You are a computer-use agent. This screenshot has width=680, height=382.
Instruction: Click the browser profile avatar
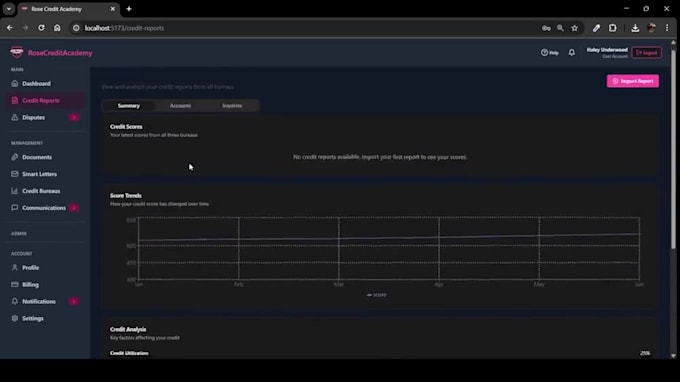pos(651,28)
